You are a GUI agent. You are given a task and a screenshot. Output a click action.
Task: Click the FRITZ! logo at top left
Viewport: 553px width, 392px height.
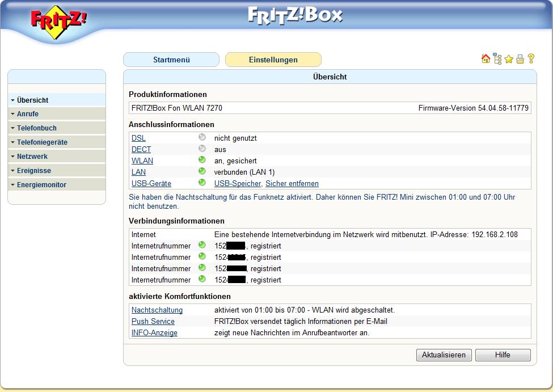pyautogui.click(x=58, y=22)
